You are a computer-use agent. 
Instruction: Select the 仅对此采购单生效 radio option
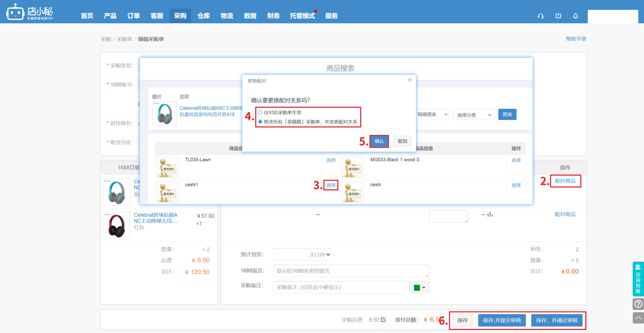coord(260,112)
